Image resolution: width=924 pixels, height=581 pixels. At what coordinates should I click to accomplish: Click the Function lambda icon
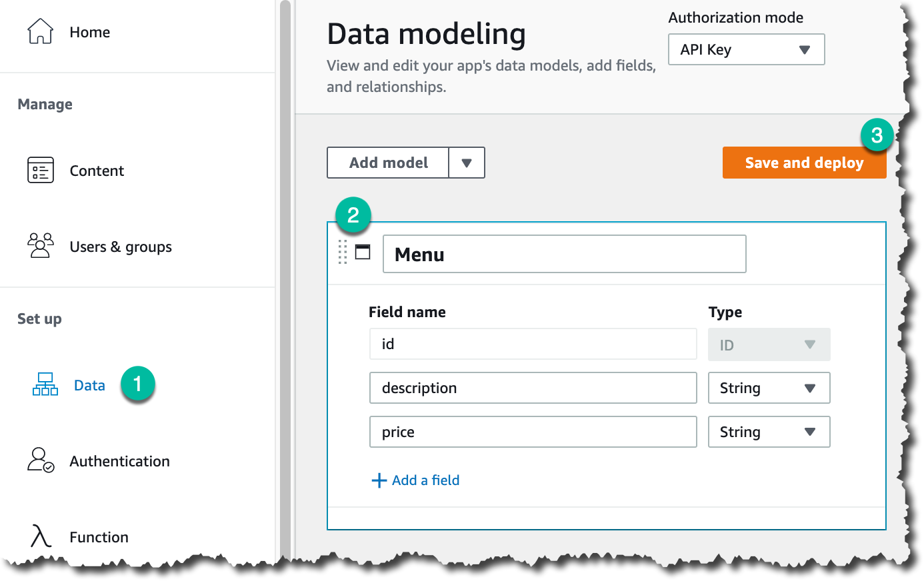pyautogui.click(x=40, y=536)
